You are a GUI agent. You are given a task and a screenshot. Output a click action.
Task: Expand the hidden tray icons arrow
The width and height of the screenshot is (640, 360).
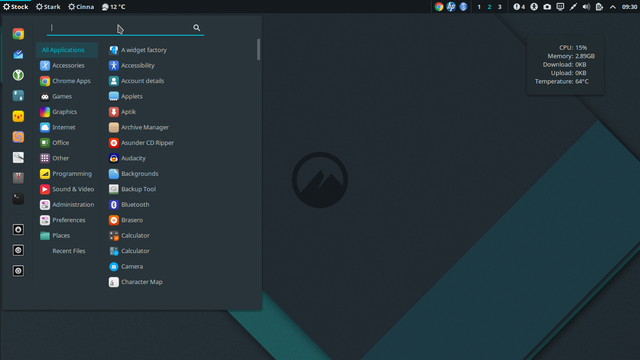point(613,7)
